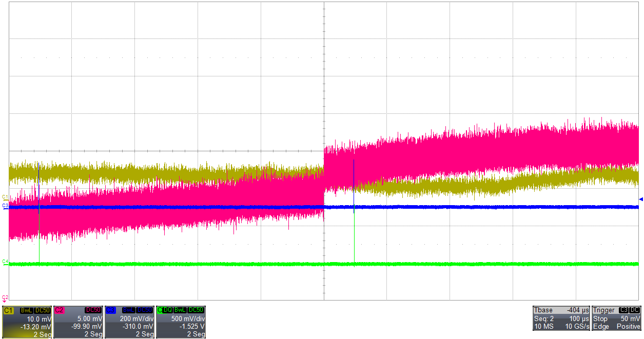Click the DC coupling badge in Trigger box
644x339 pixels.
[x=635, y=310]
